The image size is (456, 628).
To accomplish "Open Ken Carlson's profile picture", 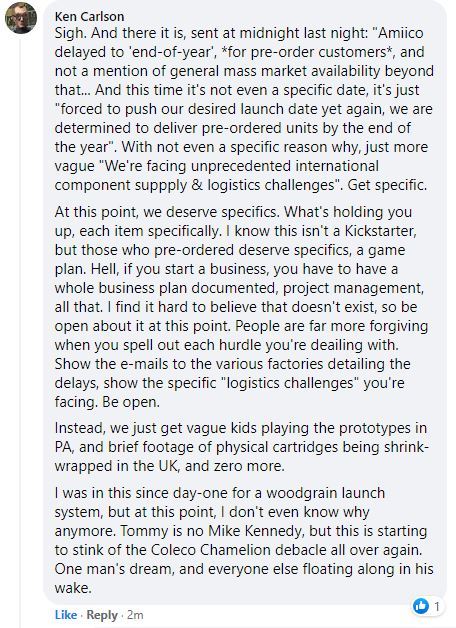I will 20,18.
